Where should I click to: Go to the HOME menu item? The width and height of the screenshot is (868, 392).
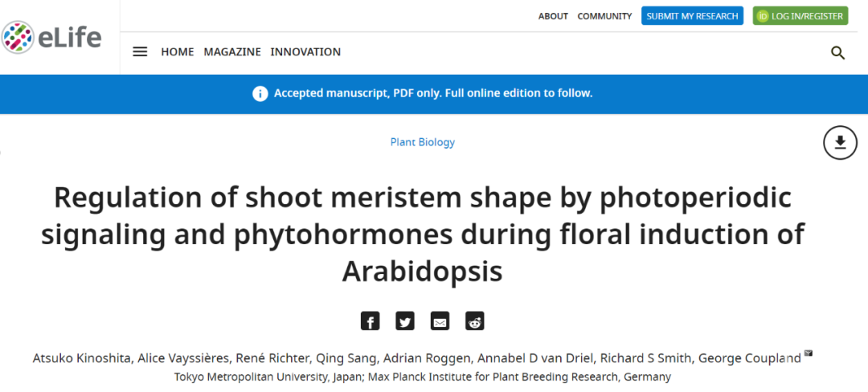[x=178, y=52]
